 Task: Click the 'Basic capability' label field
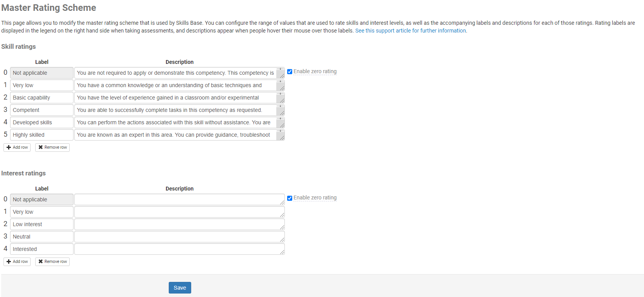pos(42,98)
